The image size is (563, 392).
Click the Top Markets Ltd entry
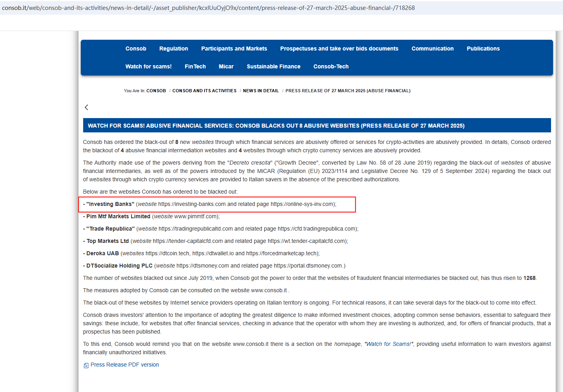pos(107,241)
